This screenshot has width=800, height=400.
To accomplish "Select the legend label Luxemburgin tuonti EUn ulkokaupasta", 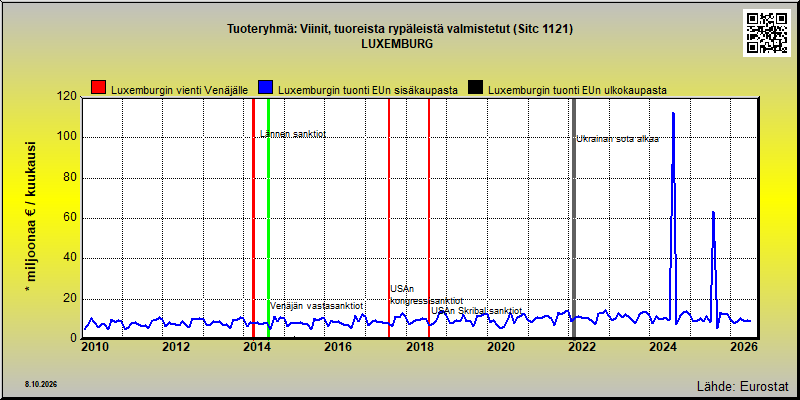I will (x=578, y=90).
